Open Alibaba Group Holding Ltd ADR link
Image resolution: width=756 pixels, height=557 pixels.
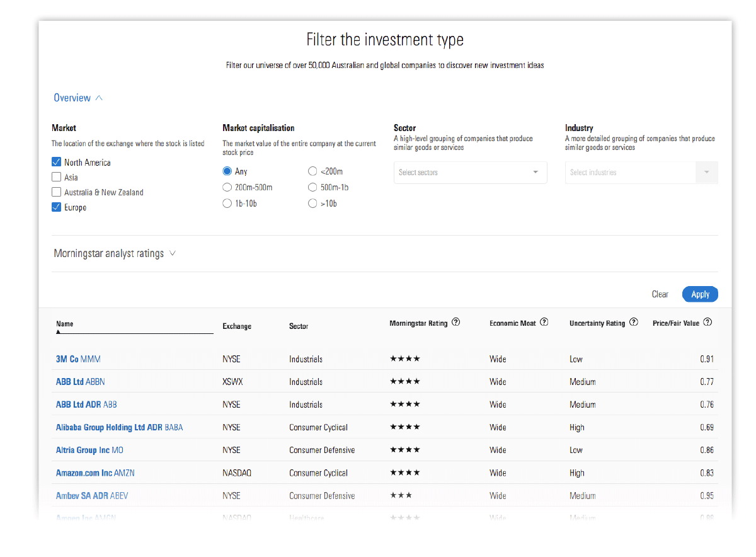119,427
